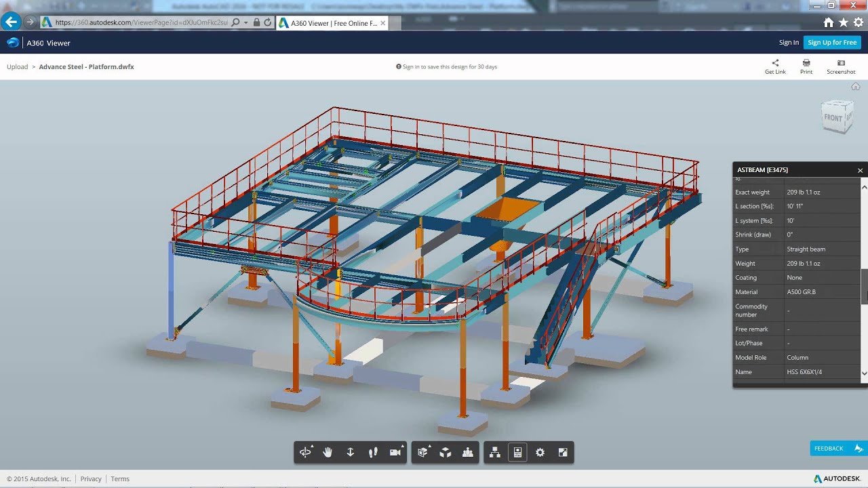Open viewer Settings gear in toolbar
This screenshot has height=488, width=868.
(540, 452)
